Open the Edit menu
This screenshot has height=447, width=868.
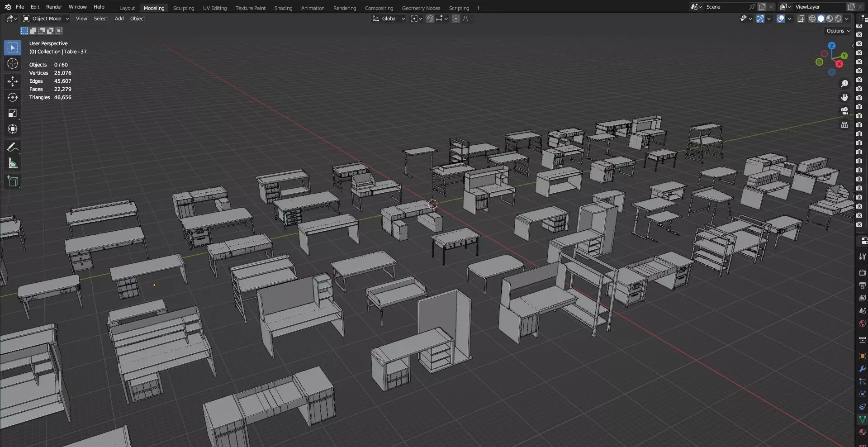pos(35,7)
